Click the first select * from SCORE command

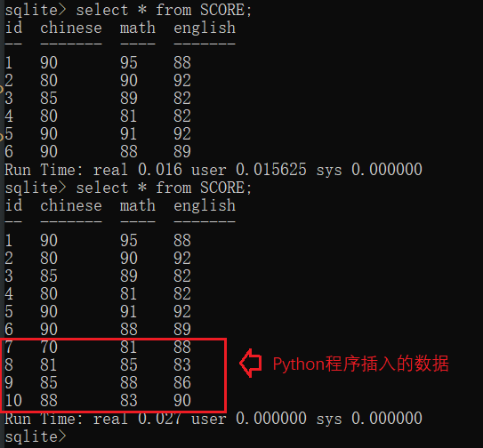[164, 10]
